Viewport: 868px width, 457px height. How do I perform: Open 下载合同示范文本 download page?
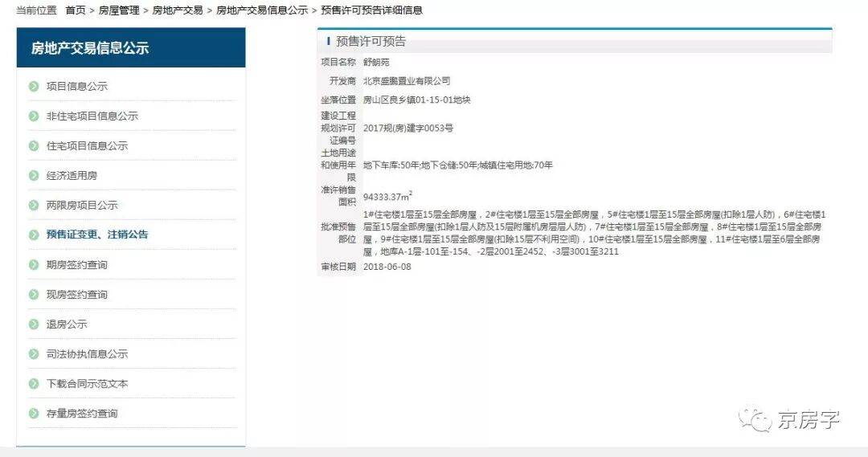click(x=87, y=384)
